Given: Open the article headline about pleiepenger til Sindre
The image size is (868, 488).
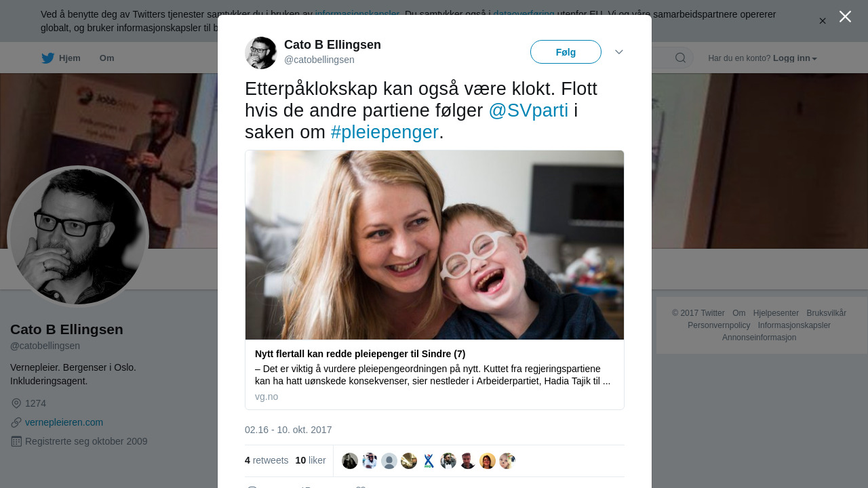Looking at the screenshot, I should click(x=360, y=354).
